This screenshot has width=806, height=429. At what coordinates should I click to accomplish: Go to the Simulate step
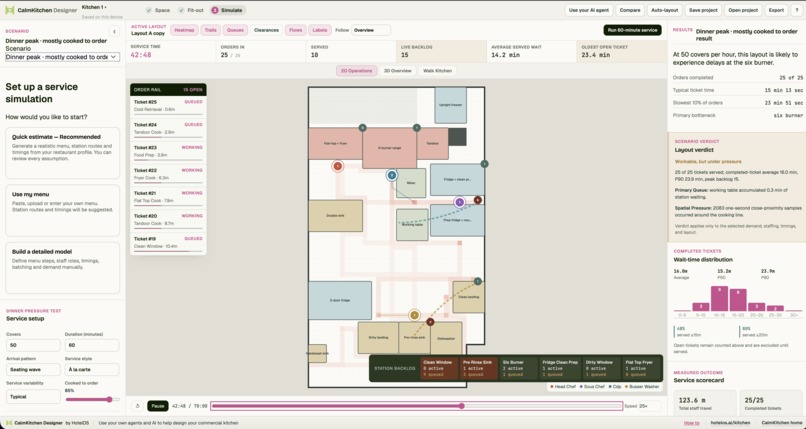(227, 10)
